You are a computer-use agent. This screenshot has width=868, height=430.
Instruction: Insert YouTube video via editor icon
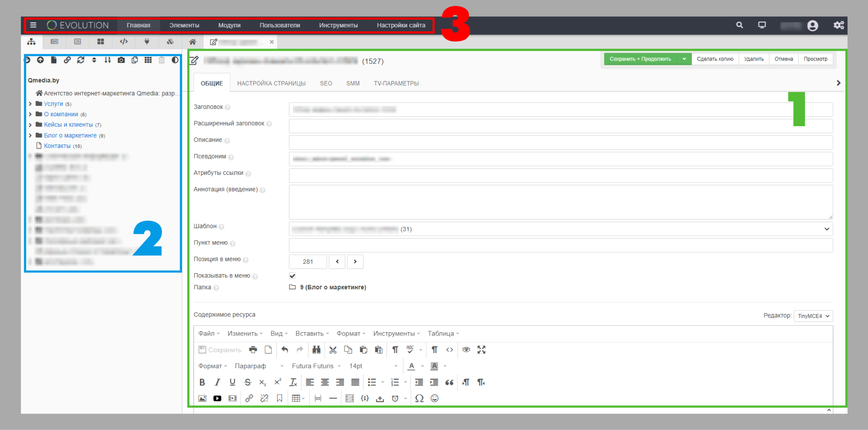pyautogui.click(x=217, y=399)
